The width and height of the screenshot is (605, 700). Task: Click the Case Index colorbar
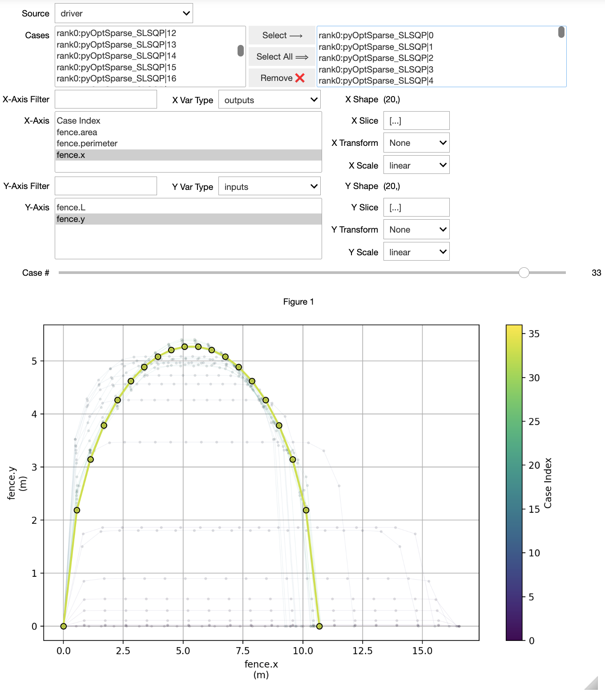tap(514, 483)
